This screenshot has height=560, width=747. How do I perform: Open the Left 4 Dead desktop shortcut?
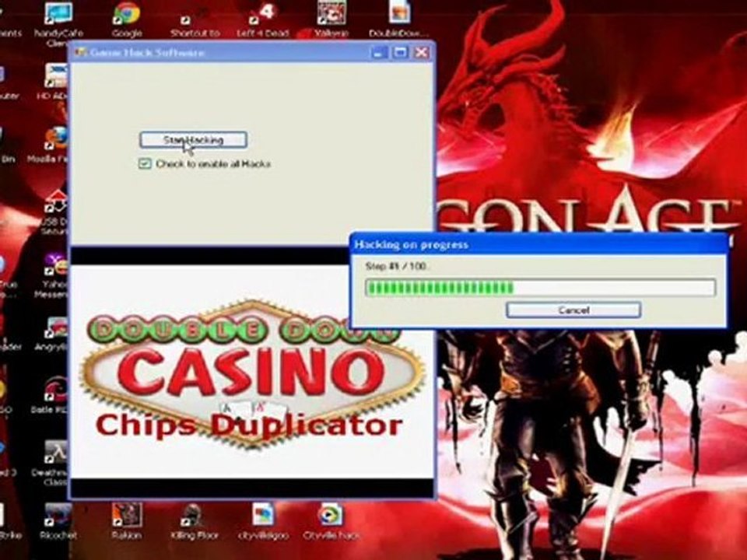click(262, 21)
